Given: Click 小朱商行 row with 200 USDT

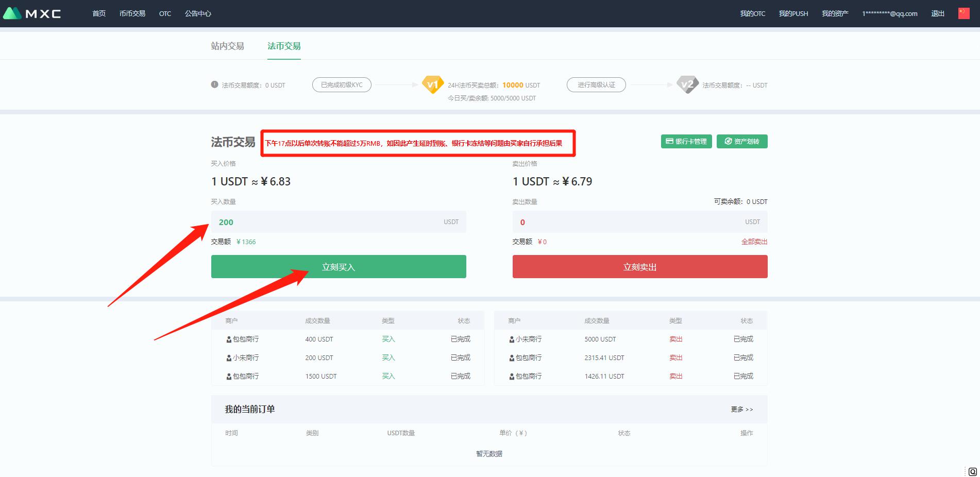Looking at the screenshot, I should (x=348, y=357).
